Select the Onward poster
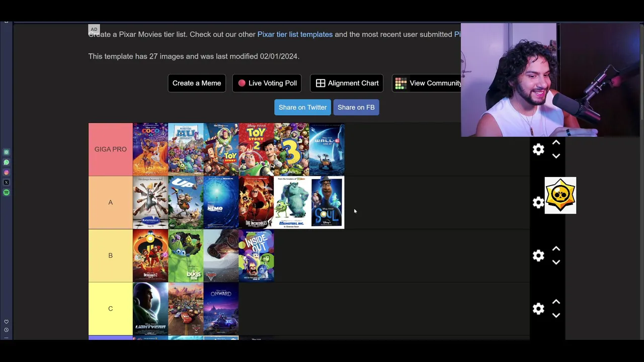This screenshot has width=644, height=362. tap(221, 309)
